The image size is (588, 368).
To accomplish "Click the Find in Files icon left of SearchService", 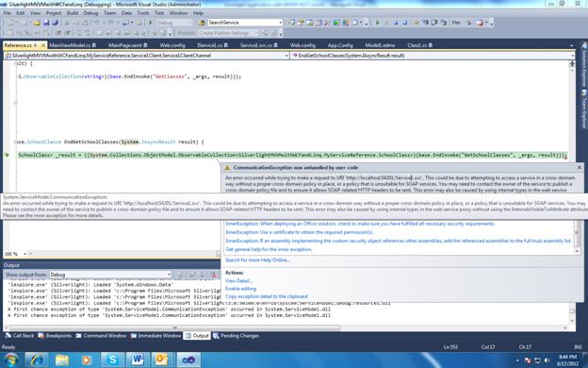I will pyautogui.click(x=202, y=23).
